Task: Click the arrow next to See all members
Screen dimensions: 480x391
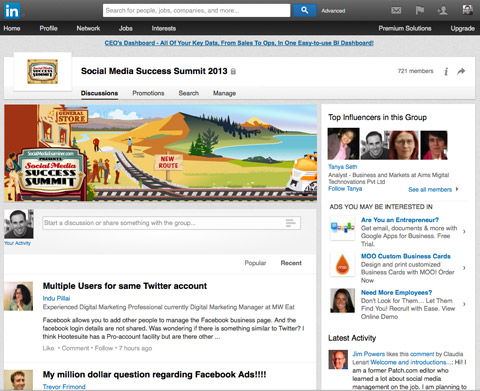Action: click(x=457, y=189)
